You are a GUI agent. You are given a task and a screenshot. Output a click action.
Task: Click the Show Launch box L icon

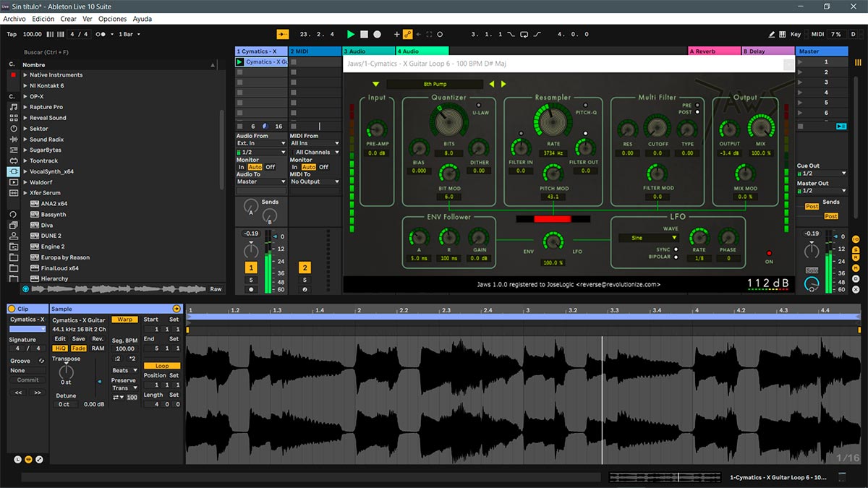point(18,459)
